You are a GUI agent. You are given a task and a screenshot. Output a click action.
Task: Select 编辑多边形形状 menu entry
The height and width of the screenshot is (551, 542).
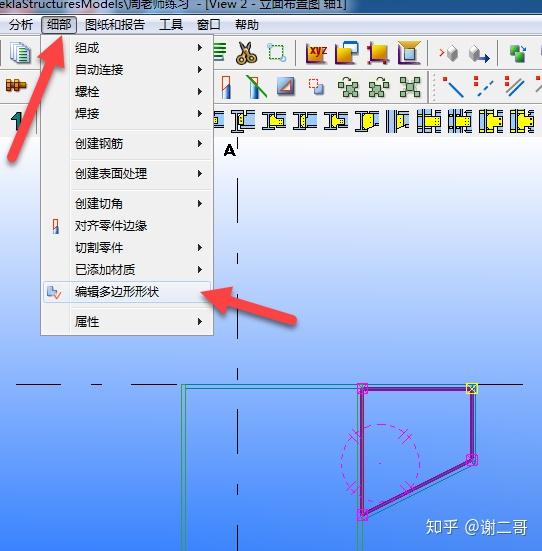click(x=127, y=292)
